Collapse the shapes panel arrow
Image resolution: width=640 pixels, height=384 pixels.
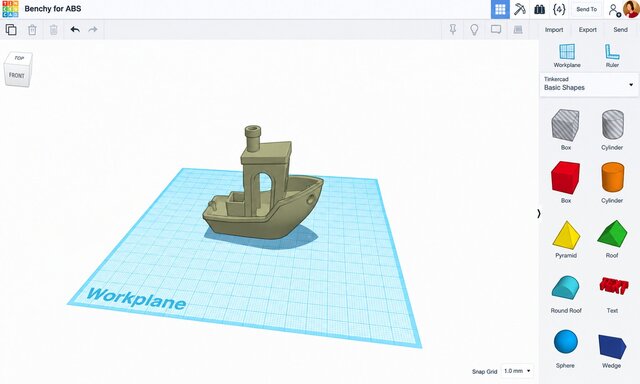coord(539,213)
